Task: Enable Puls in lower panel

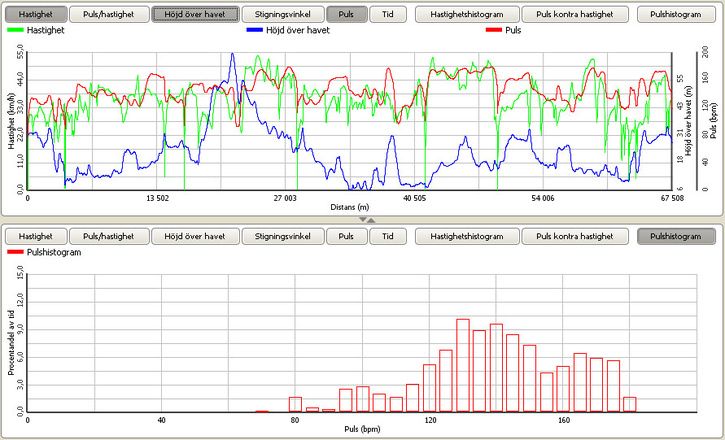Action: click(347, 236)
